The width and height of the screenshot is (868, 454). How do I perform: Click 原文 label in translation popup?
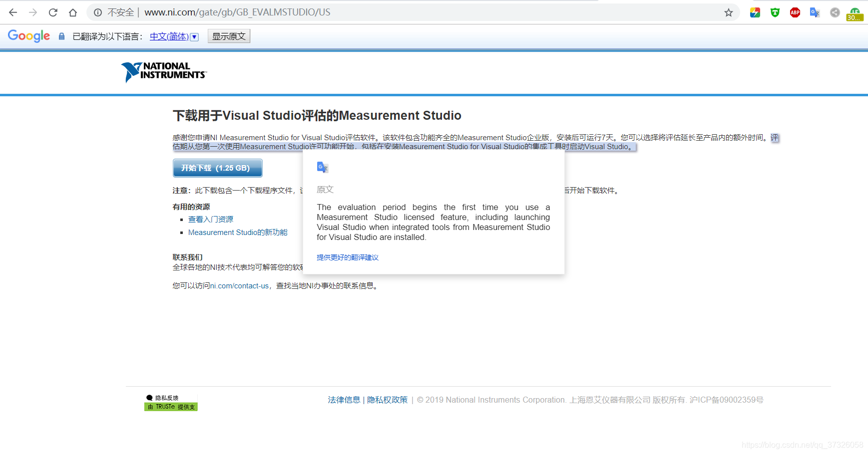click(x=325, y=190)
